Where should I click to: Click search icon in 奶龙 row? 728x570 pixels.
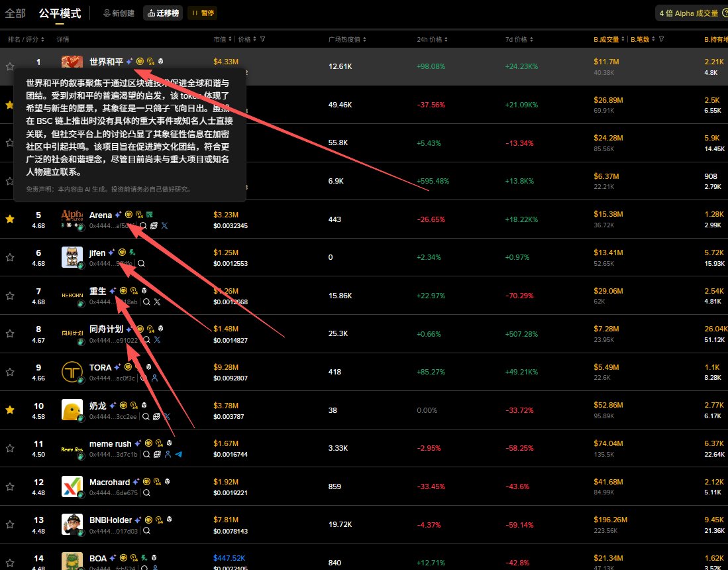pos(146,417)
